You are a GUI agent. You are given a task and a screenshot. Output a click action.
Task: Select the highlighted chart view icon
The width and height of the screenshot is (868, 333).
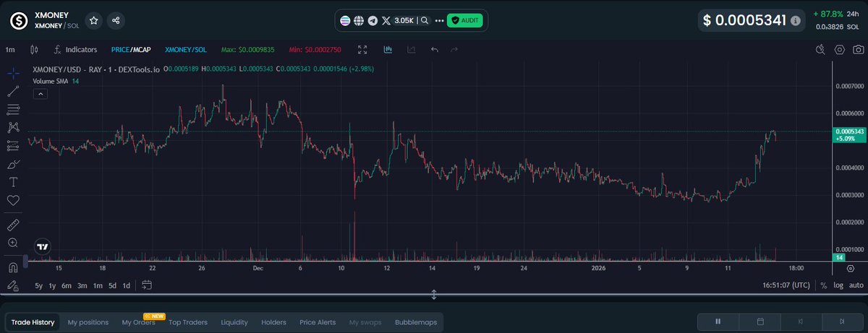point(388,50)
